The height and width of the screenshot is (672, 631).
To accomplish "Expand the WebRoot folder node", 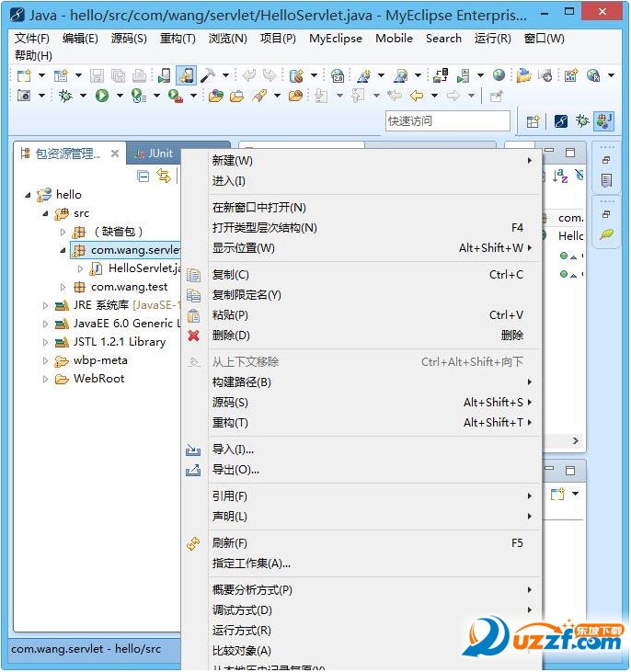I will coord(45,380).
